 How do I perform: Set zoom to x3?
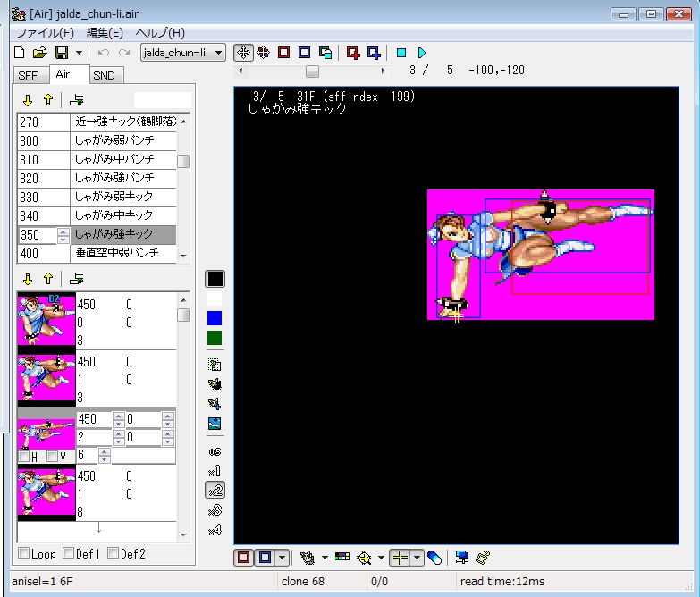click(x=215, y=510)
